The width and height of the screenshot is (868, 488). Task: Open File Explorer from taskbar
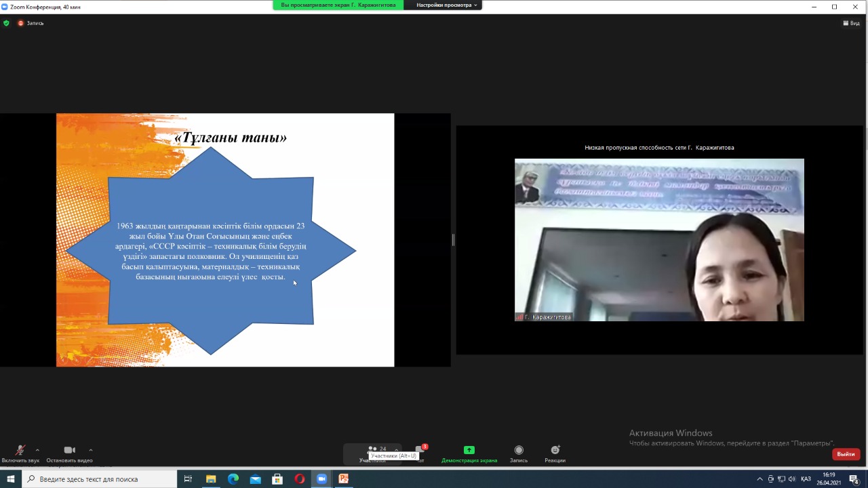[211, 479]
